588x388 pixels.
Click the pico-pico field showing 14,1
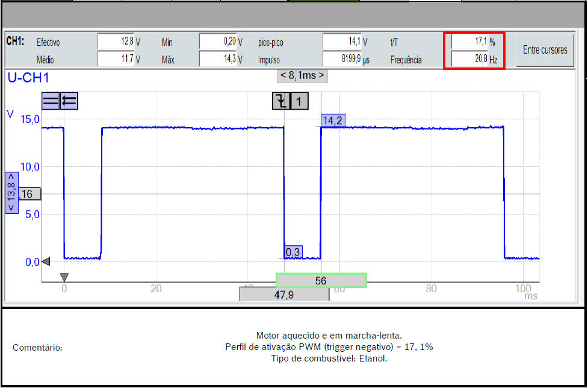tap(342, 42)
